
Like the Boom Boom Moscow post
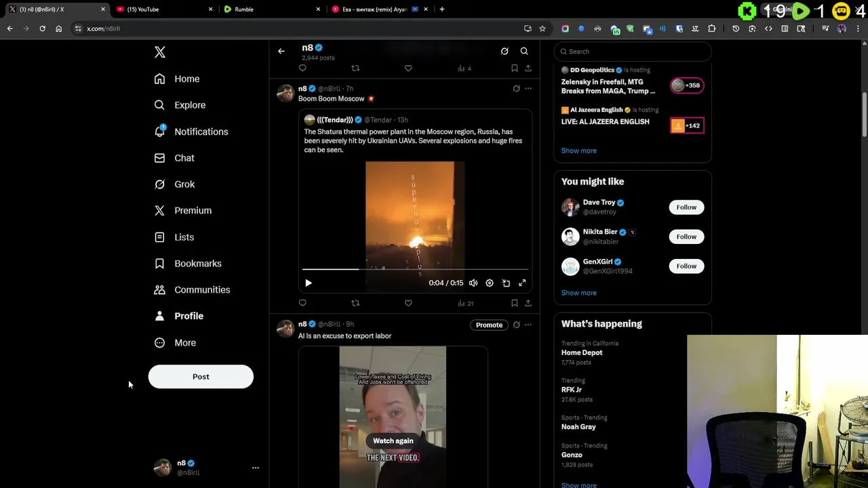click(408, 303)
